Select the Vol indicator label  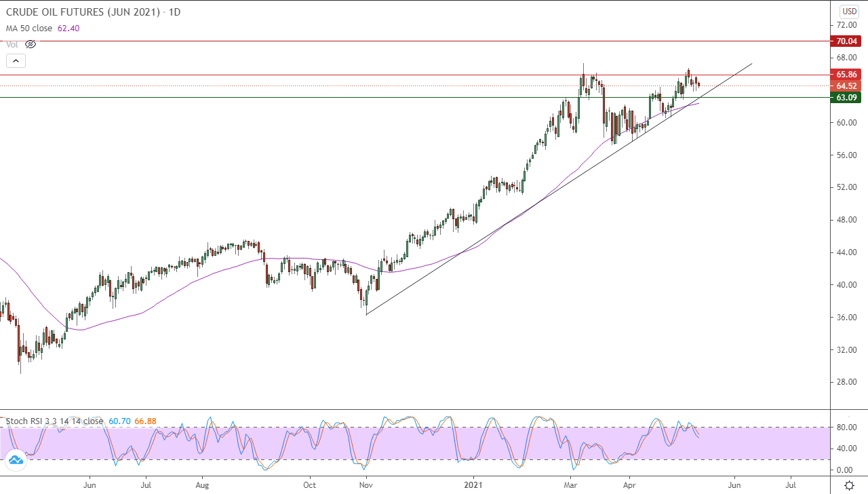coord(12,44)
